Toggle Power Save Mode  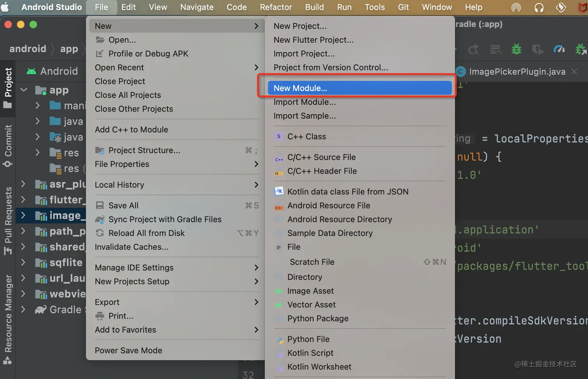[x=176, y=350]
